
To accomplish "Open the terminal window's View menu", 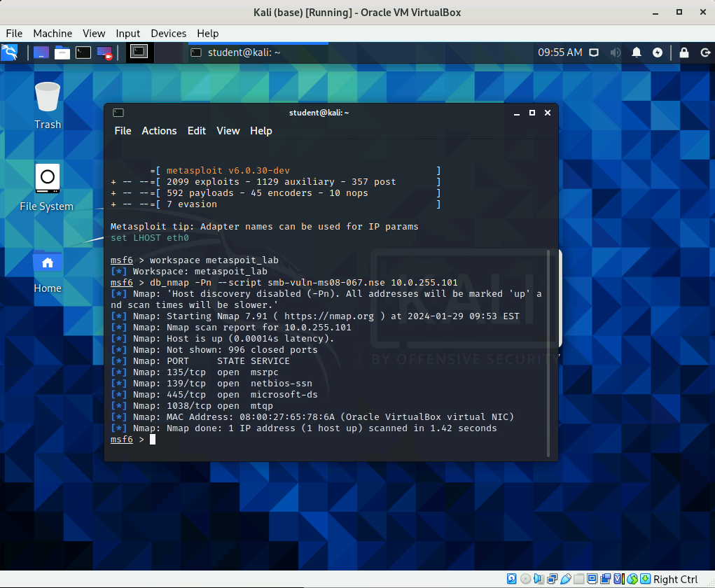I will (x=228, y=131).
